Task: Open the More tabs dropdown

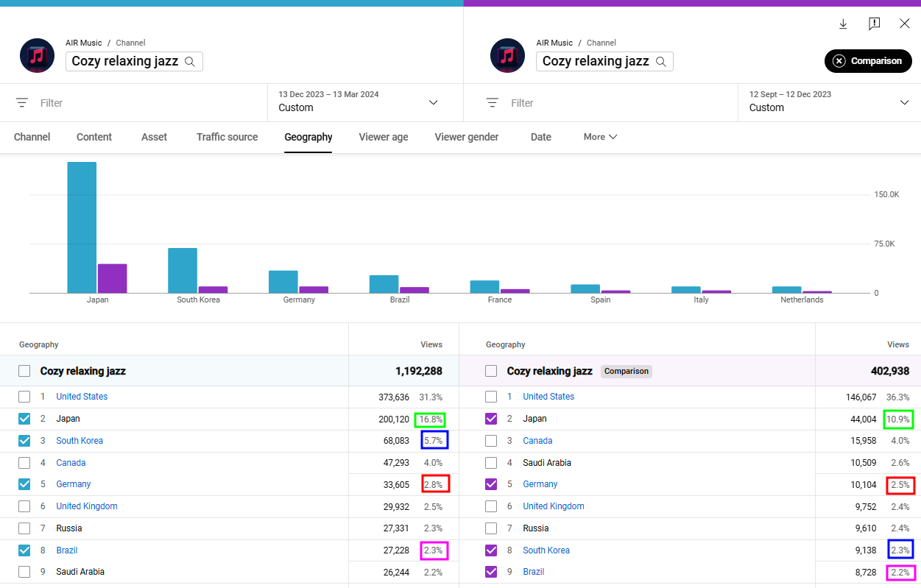Action: coord(600,137)
